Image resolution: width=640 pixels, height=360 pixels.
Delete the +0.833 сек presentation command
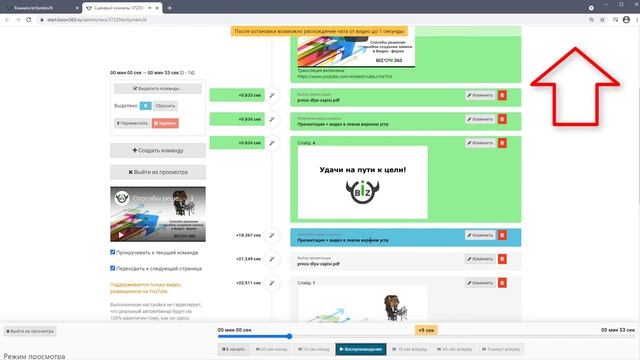click(x=502, y=95)
